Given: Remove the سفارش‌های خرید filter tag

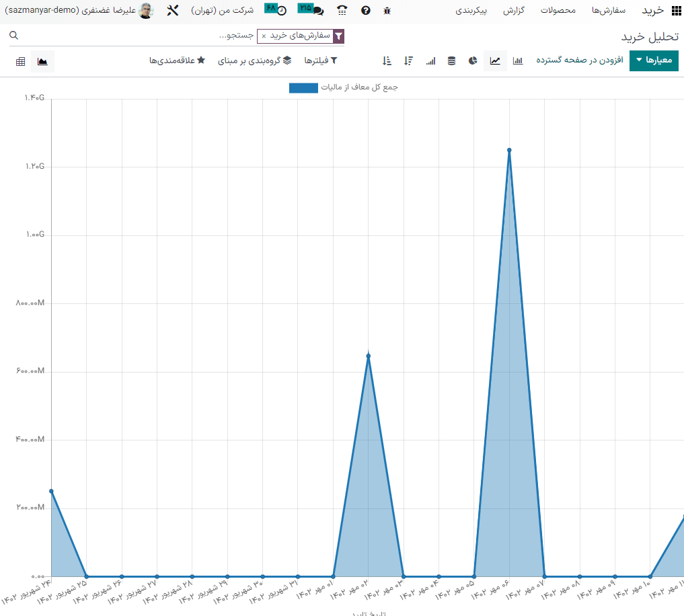Looking at the screenshot, I should click(x=264, y=36).
